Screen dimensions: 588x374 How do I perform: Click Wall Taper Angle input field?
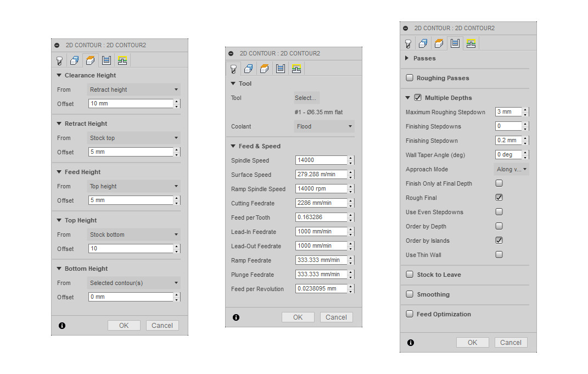pyautogui.click(x=508, y=154)
